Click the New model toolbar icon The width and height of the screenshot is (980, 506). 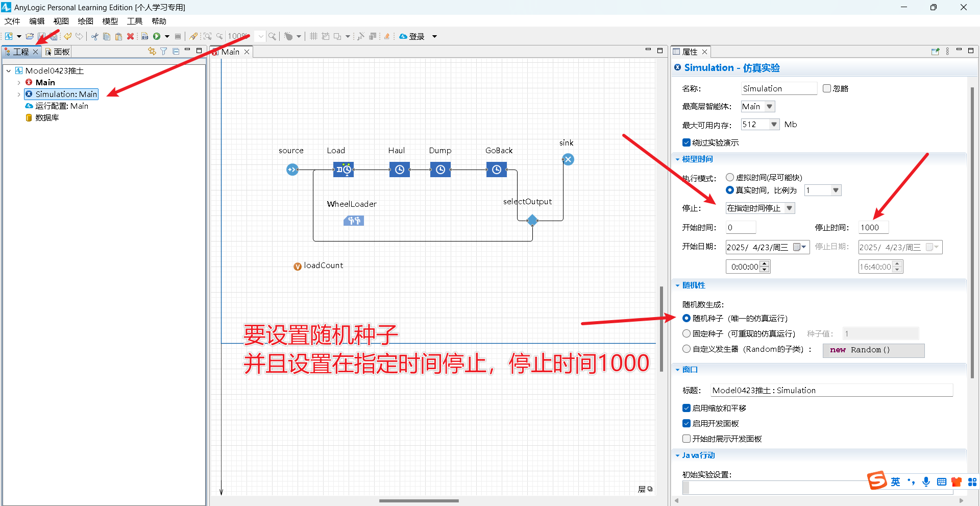[9, 36]
